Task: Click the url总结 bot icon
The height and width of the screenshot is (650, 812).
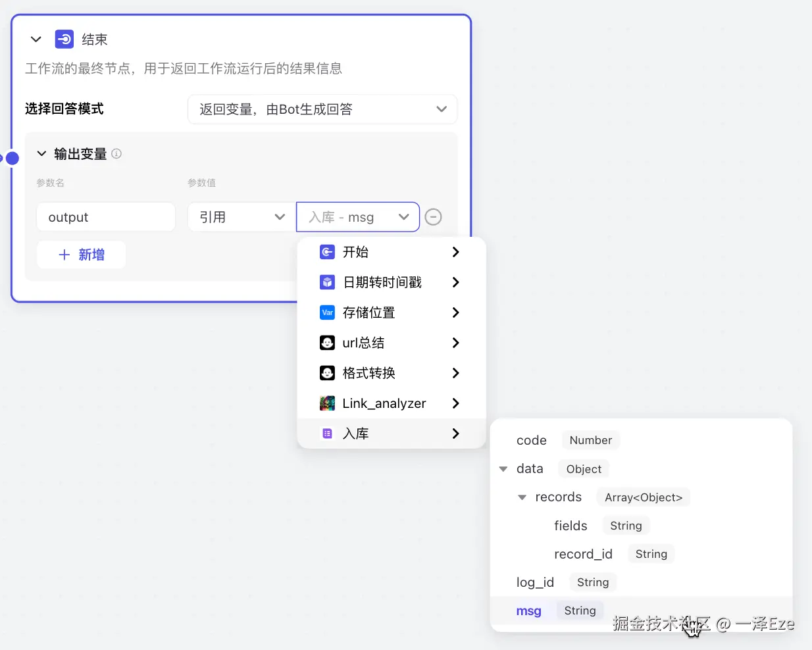Action: (327, 343)
